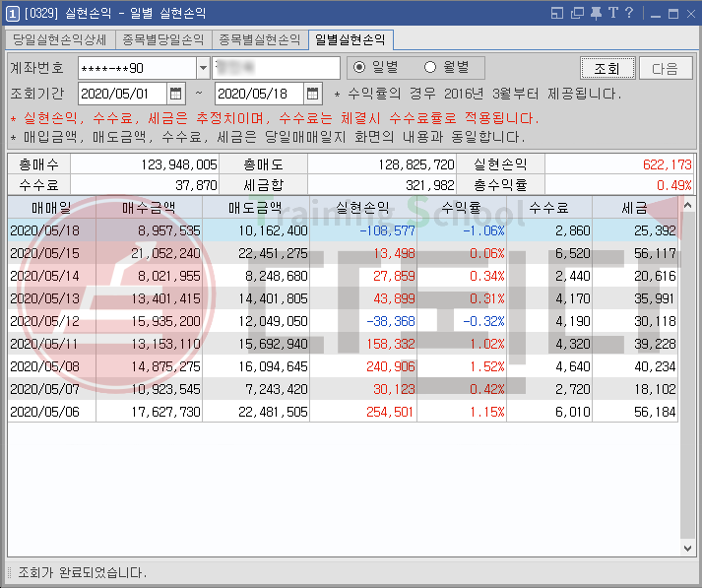Click the duplicate window icon in the title bar
The width and height of the screenshot is (702, 588).
point(577,13)
